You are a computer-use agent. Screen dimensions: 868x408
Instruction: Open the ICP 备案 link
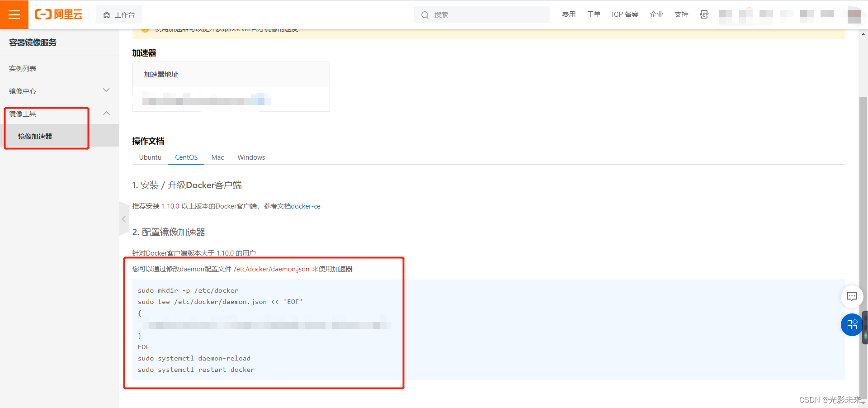[x=625, y=14]
